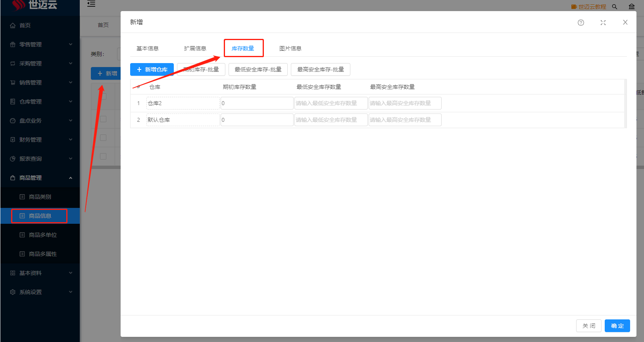This screenshot has width=644, height=342.
Task: Click the 采购管理 sidebar icon
Action: click(x=13, y=63)
